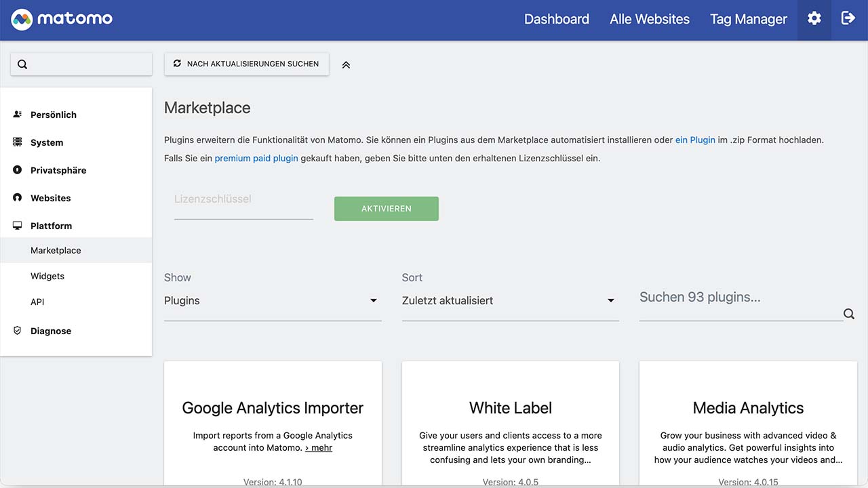Click Nach Aktualisierungen suchen button
Image resolution: width=868 pixels, height=488 pixels.
click(247, 64)
